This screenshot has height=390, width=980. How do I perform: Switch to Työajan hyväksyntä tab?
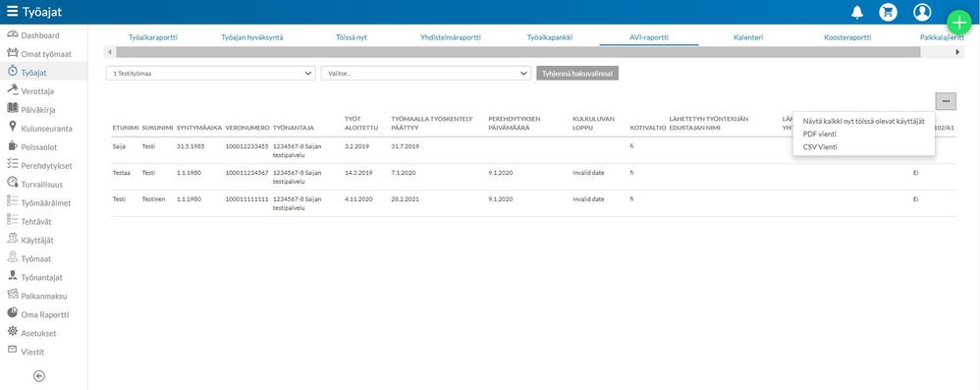click(252, 37)
